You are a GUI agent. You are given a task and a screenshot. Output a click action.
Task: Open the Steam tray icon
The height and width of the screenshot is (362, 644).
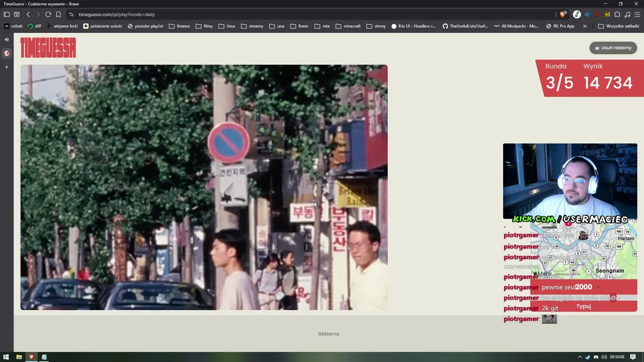(x=588, y=357)
